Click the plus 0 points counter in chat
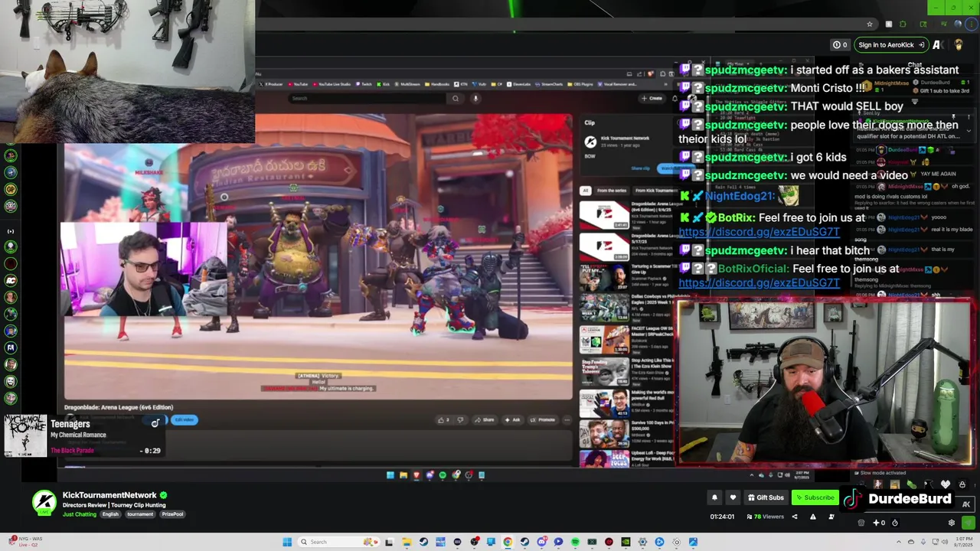 (880, 523)
